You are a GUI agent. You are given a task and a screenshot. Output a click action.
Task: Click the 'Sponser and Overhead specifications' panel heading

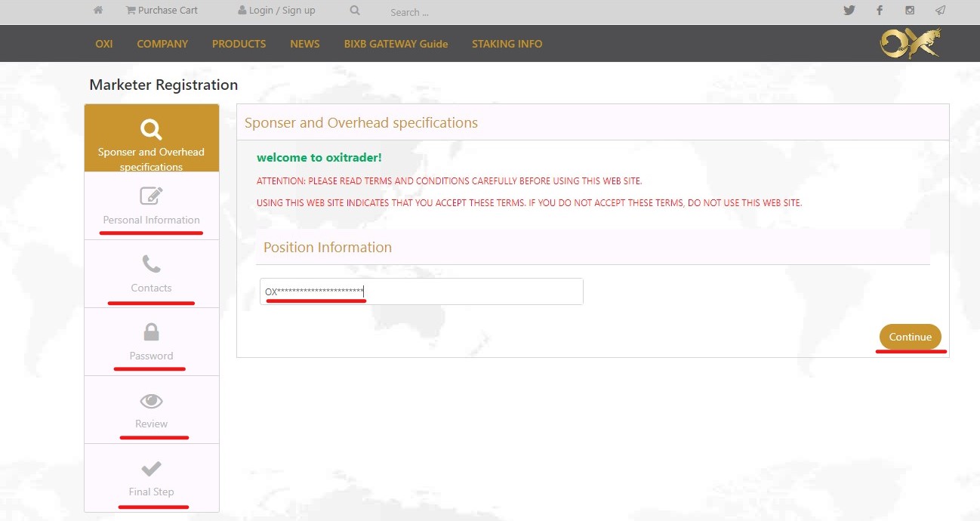click(x=361, y=122)
